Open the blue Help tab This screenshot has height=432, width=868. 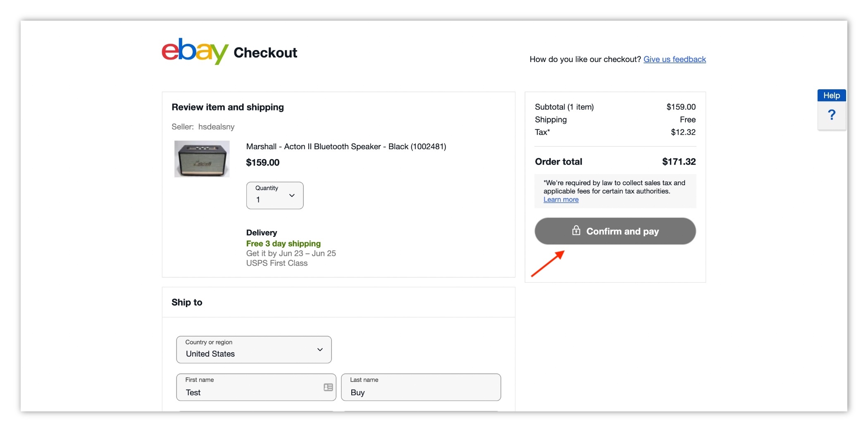click(831, 95)
